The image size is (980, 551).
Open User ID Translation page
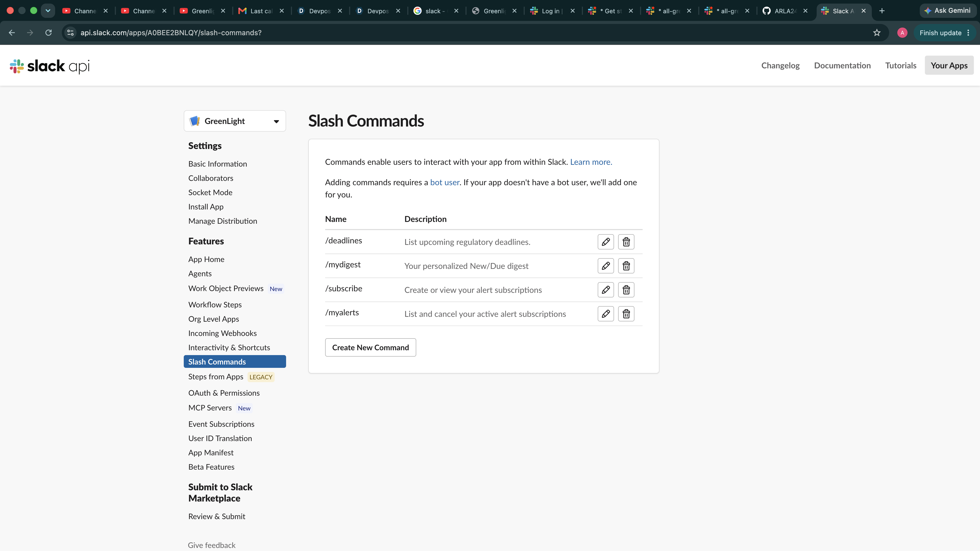220,439
